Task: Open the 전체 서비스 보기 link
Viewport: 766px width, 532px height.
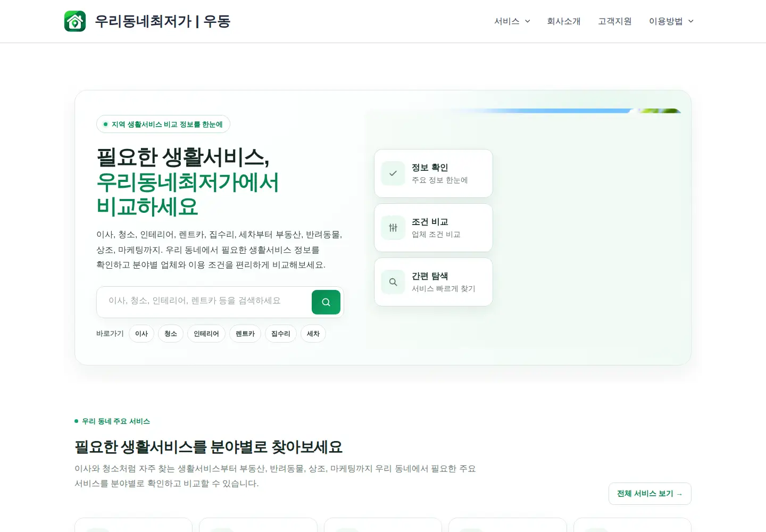Action: pyautogui.click(x=650, y=494)
